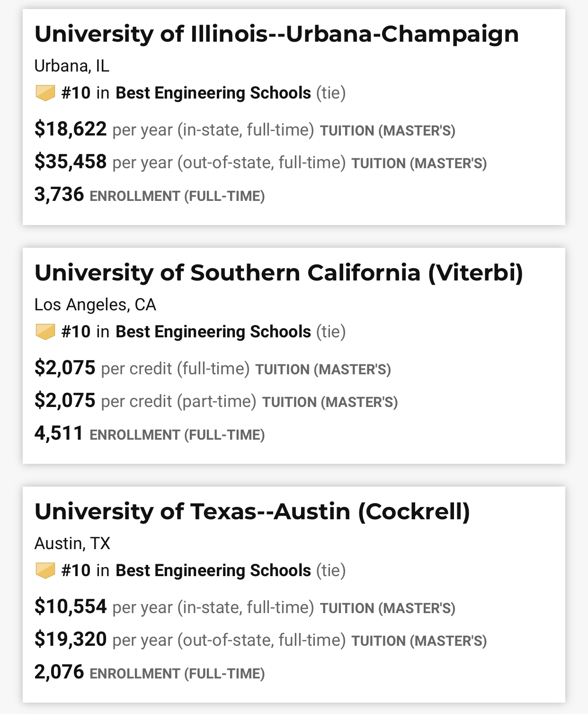Click the Austin, TX location text

[72, 543]
